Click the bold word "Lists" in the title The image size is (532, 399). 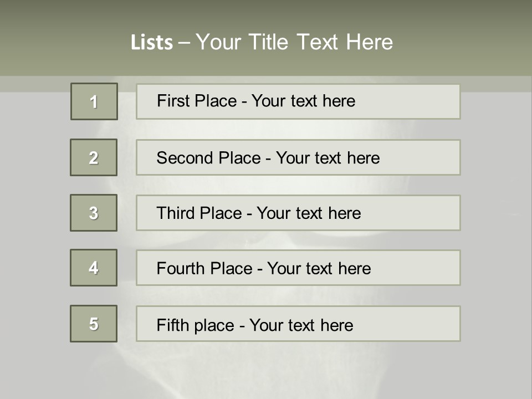(152, 43)
